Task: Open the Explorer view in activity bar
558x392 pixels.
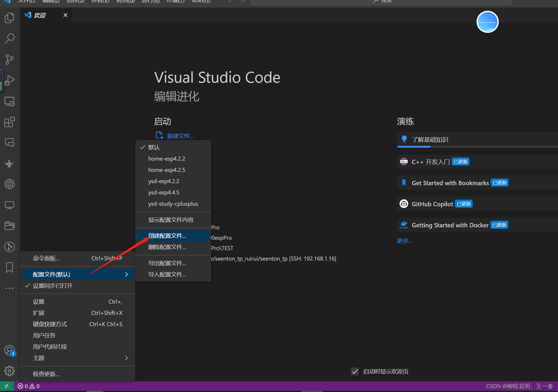Action: click(x=10, y=18)
